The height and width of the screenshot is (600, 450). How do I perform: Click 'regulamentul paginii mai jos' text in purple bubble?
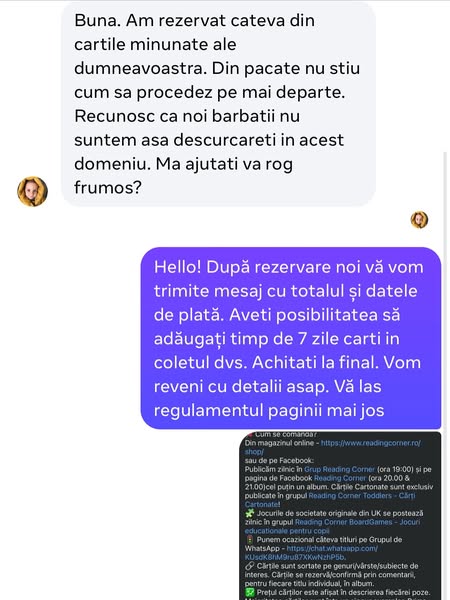269,411
